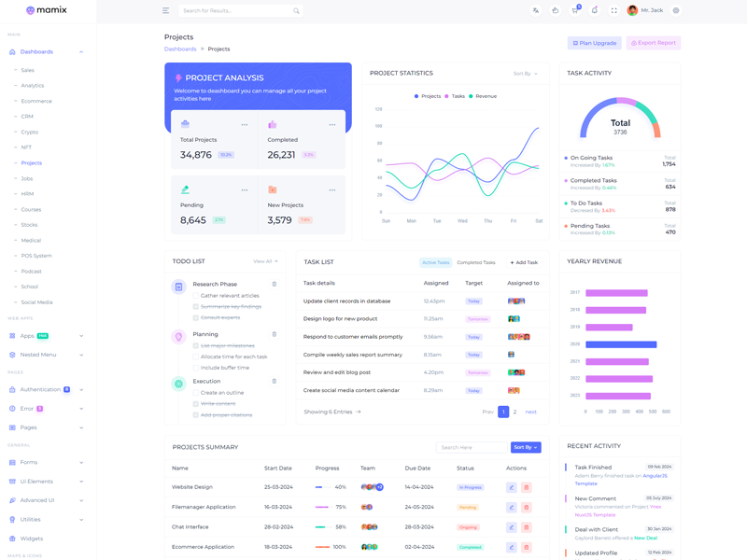Click the Export Report button
This screenshot has width=747, height=560.
[654, 43]
